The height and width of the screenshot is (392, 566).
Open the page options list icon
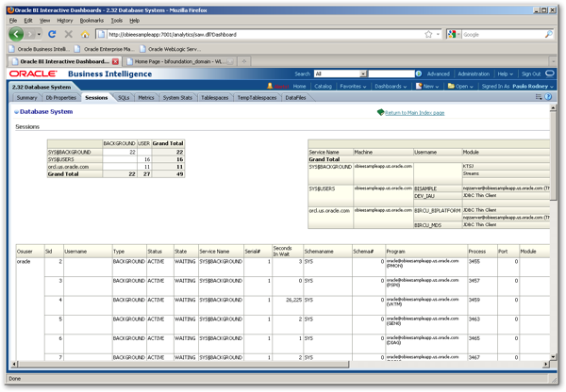point(539,97)
